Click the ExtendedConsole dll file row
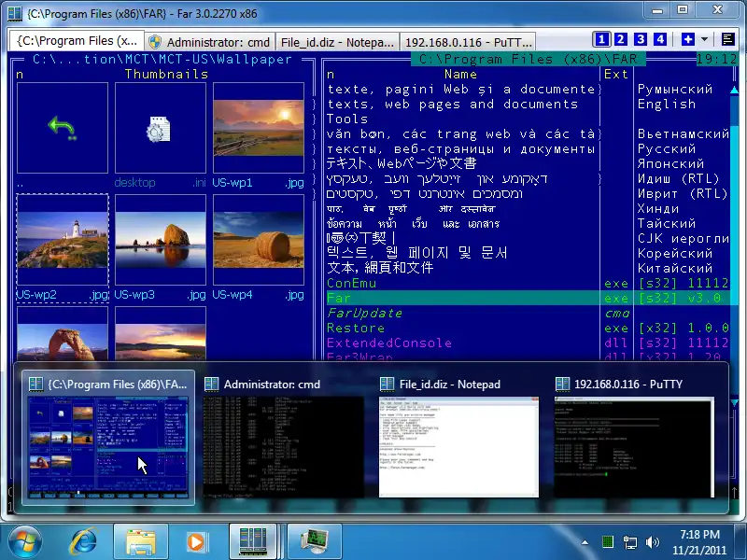747x560 pixels. tap(528, 343)
